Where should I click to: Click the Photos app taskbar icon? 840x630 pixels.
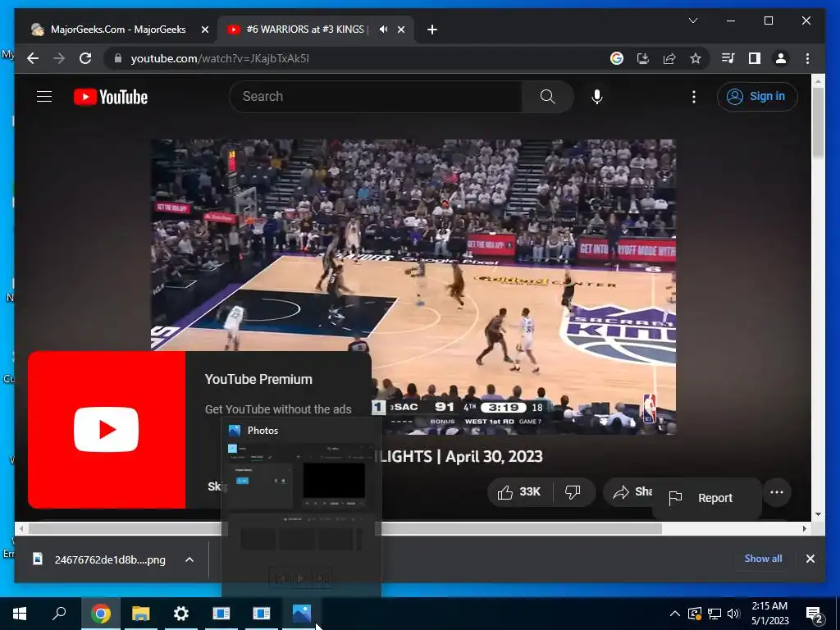point(302,614)
